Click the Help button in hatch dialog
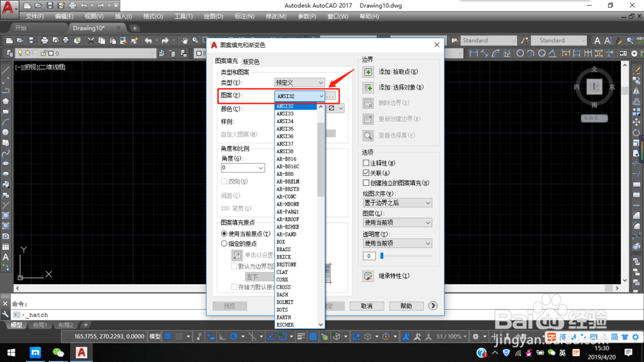The image size is (644, 362). (x=406, y=306)
